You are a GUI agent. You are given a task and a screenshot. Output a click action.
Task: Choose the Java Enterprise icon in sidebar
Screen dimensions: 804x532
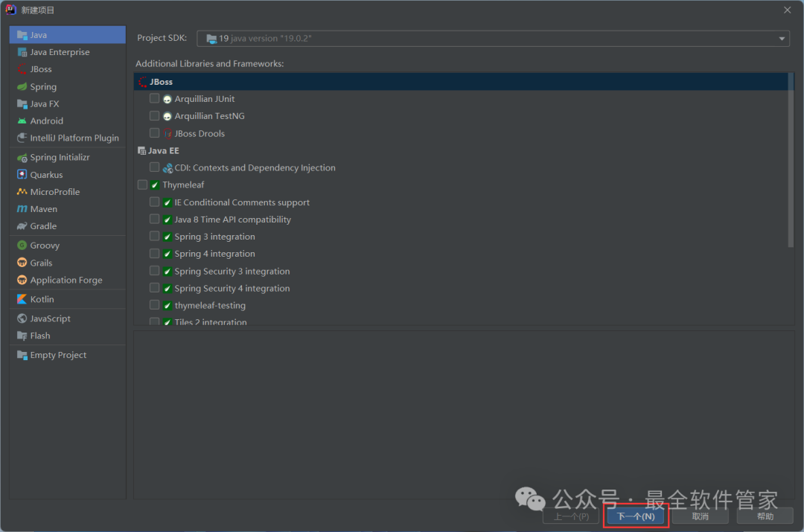coord(22,52)
